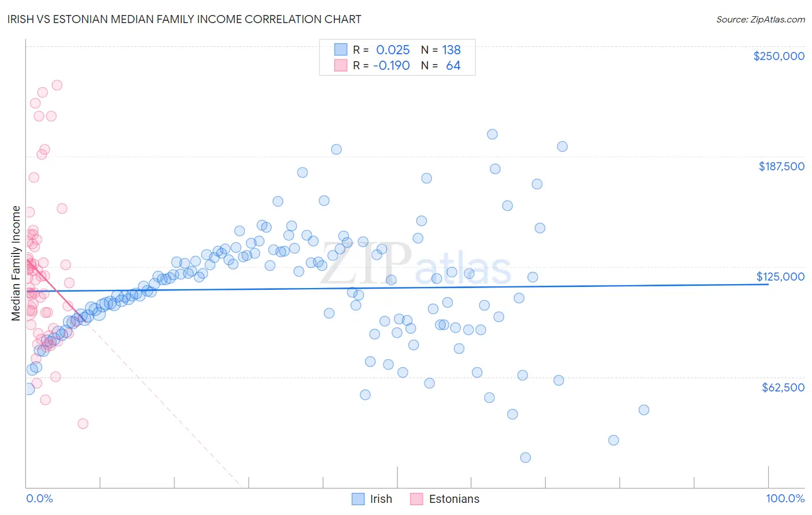Screen dimensions: 812x515
Task: Click the blue Irish swatch in bottom legend
Action: [x=358, y=499]
